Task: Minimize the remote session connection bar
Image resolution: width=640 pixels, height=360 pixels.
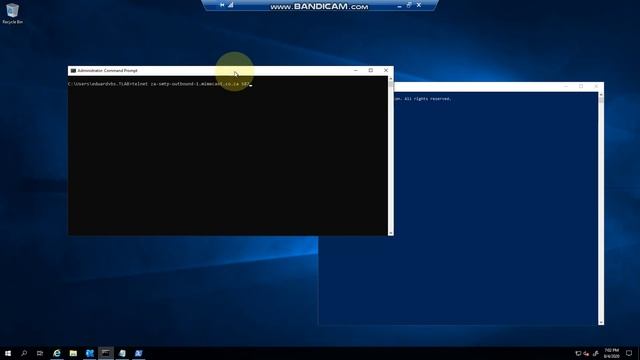Action: [x=399, y=6]
